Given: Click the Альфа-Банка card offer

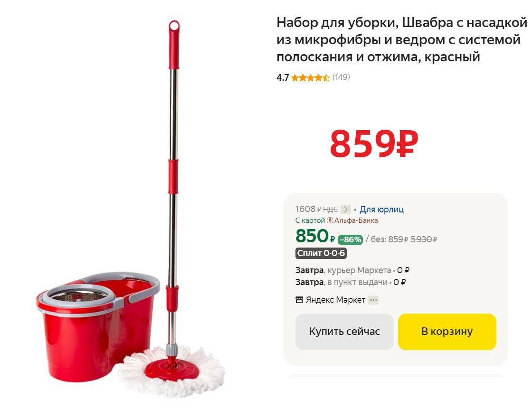Looking at the screenshot, I should (x=336, y=220).
